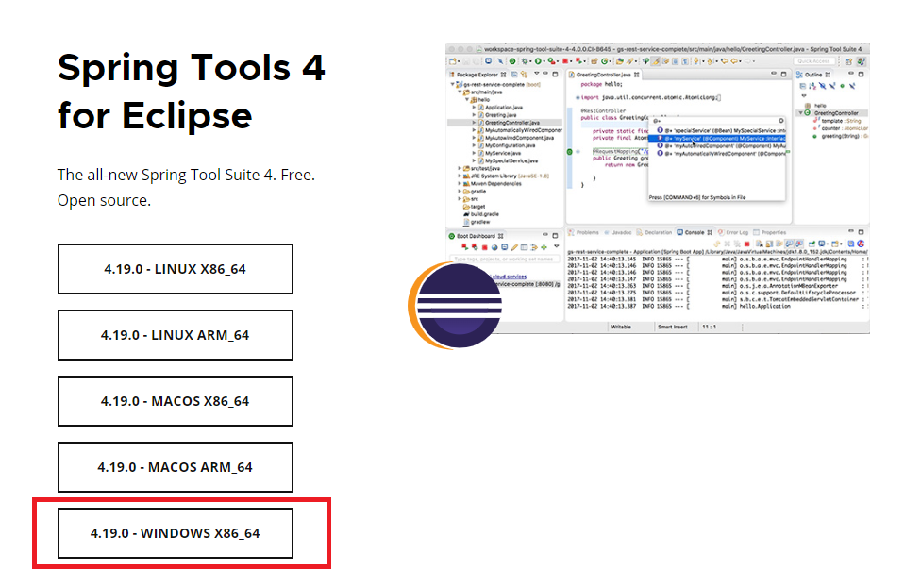The image size is (921, 588).
Task: Click the "Spring Tools 4 for Eclipse" heading
Action: coord(191,91)
